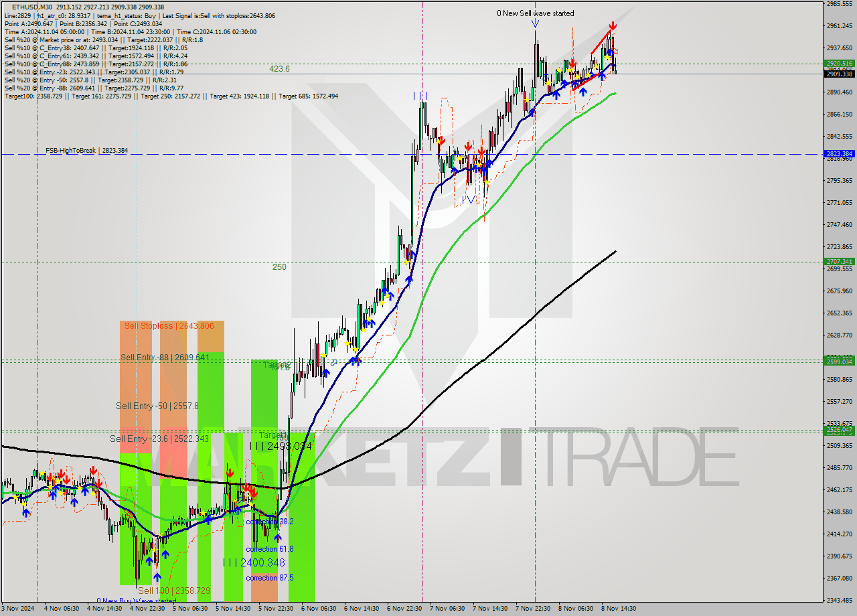Click the 'I I | 2493.034' wave label
The width and height of the screenshot is (857, 616).
point(281,446)
